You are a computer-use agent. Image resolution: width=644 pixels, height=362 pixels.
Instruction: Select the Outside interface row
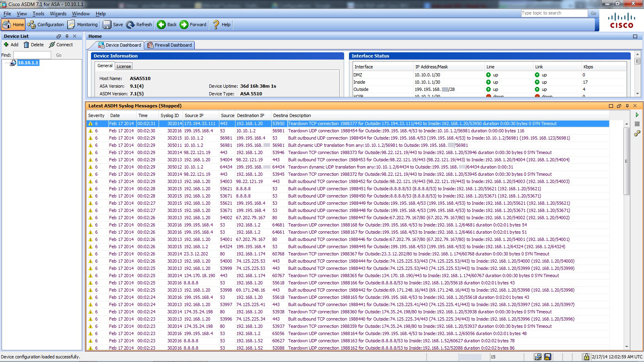[489, 89]
